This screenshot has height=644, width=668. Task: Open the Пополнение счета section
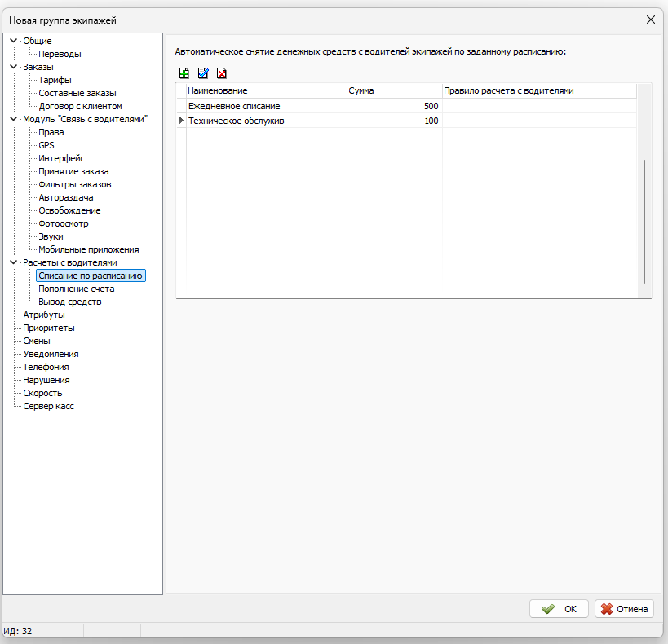(x=76, y=289)
